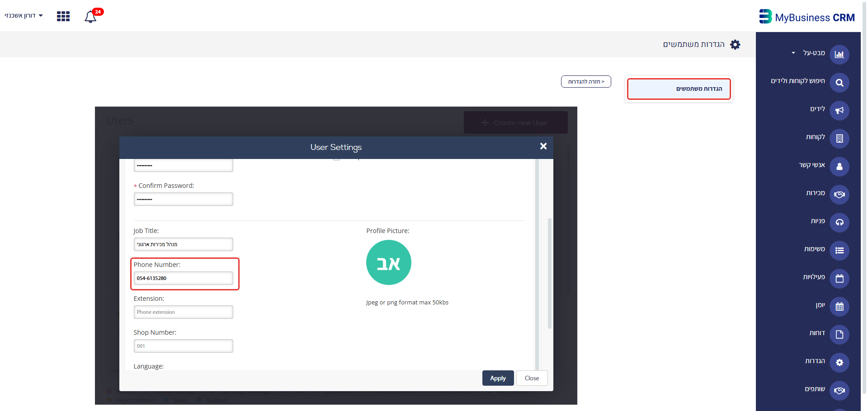Image resolution: width=868 pixels, height=411 pixels.
Task: Click the gear icon beside הגדרות משתמשים title
Action: point(735,45)
